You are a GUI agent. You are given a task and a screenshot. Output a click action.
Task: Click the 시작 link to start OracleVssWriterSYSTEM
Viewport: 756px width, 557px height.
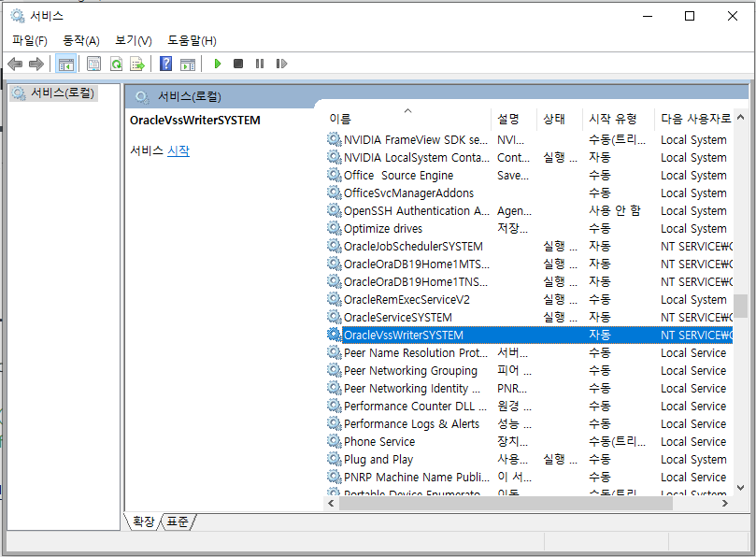coord(179,150)
